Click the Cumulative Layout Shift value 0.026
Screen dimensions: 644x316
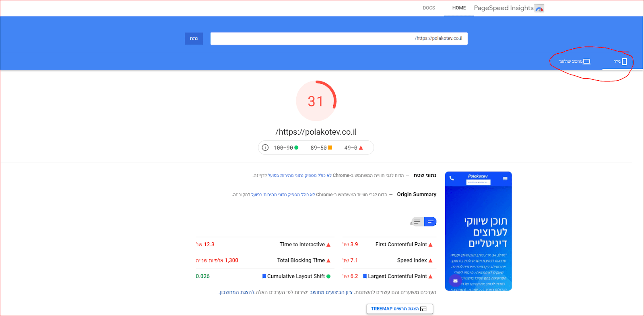pos(203,276)
